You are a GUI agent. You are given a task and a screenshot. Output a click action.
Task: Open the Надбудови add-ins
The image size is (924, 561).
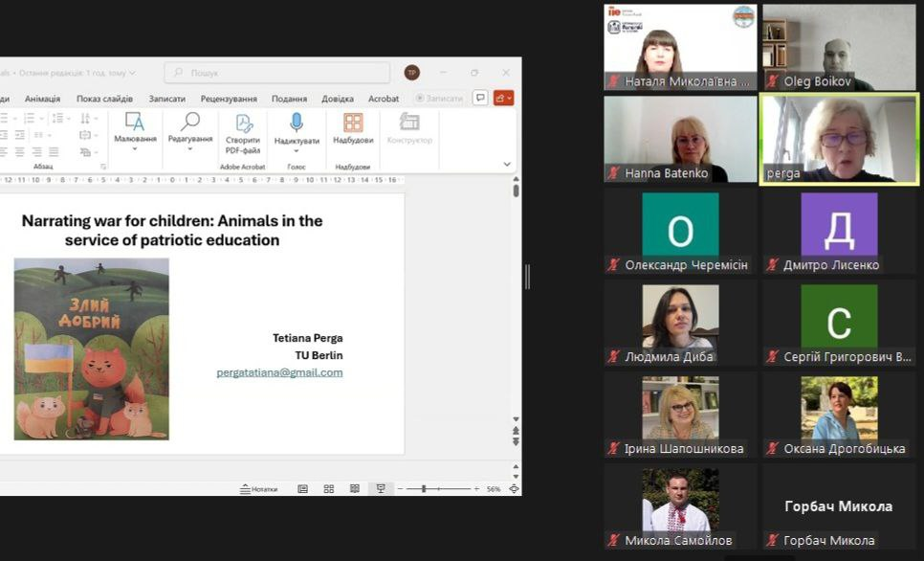pyautogui.click(x=353, y=129)
